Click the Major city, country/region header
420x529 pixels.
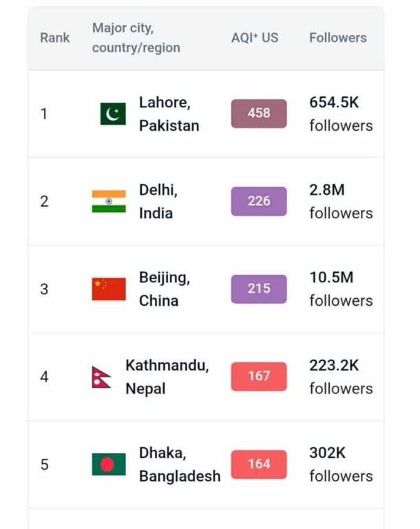(136, 38)
